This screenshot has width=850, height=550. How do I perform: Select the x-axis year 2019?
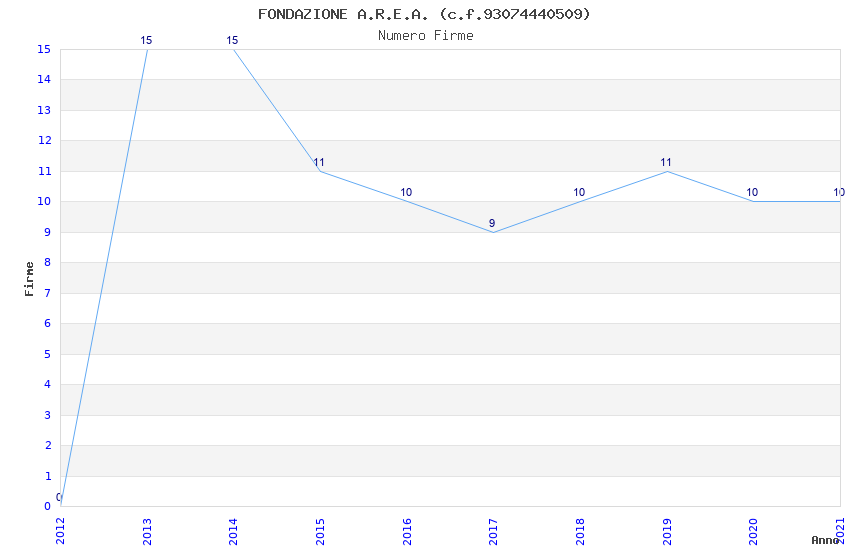(x=667, y=531)
